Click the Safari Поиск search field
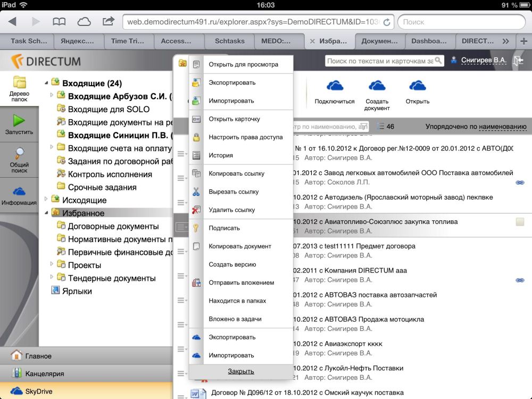Image resolution: width=532 pixels, height=399 pixels. [461, 22]
